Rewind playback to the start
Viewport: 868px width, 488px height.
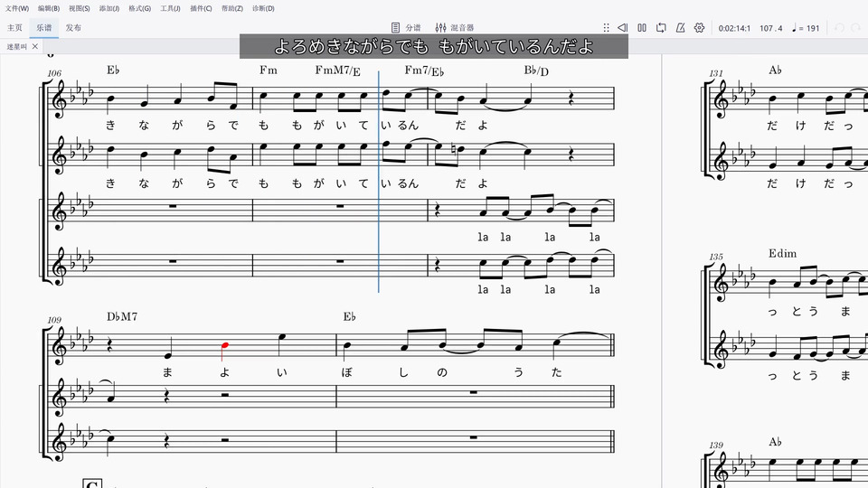click(x=623, y=28)
